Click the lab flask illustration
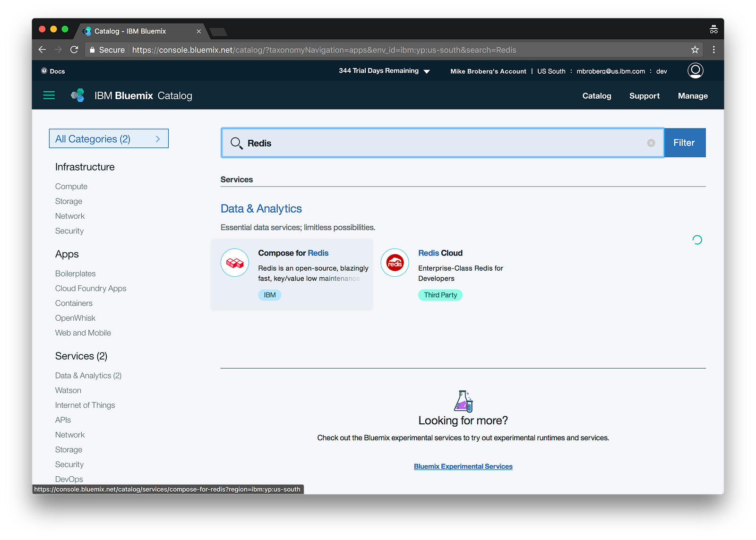 464,401
